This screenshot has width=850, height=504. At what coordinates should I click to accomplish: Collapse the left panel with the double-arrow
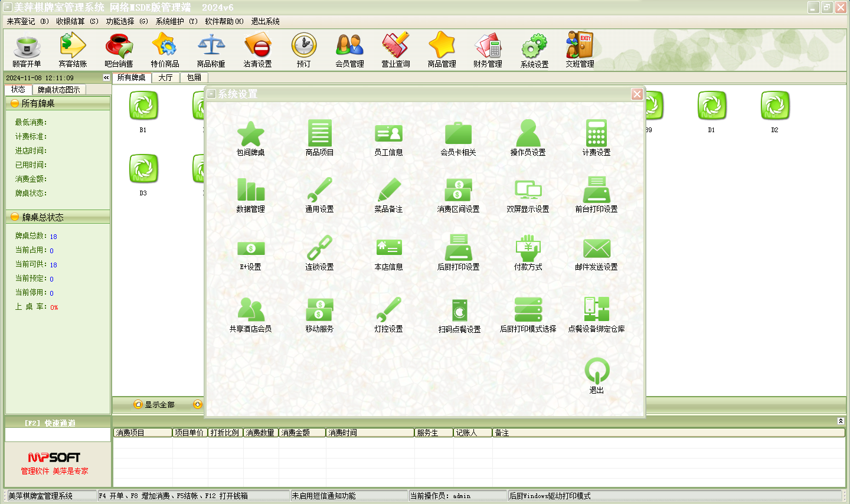(106, 78)
